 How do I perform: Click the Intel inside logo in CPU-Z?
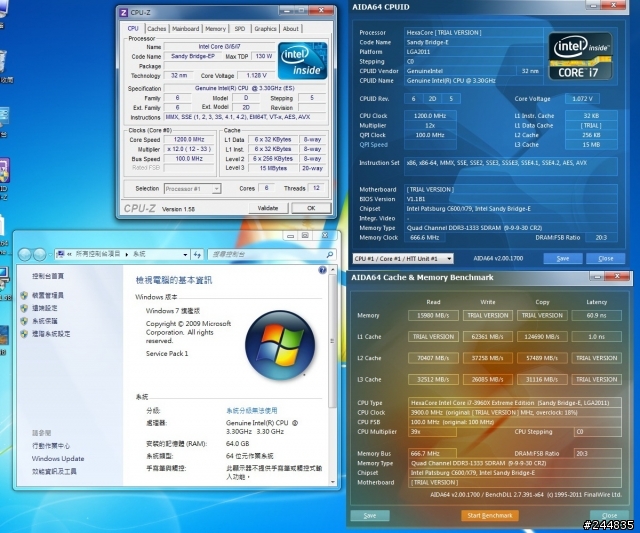point(302,61)
